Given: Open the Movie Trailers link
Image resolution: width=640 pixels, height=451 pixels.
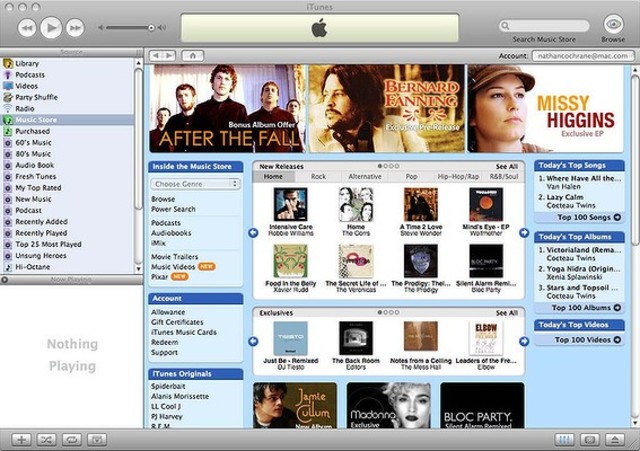Looking at the screenshot, I should (175, 257).
